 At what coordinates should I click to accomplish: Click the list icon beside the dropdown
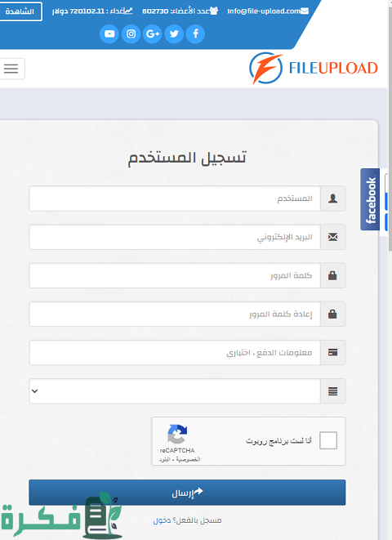click(x=333, y=391)
